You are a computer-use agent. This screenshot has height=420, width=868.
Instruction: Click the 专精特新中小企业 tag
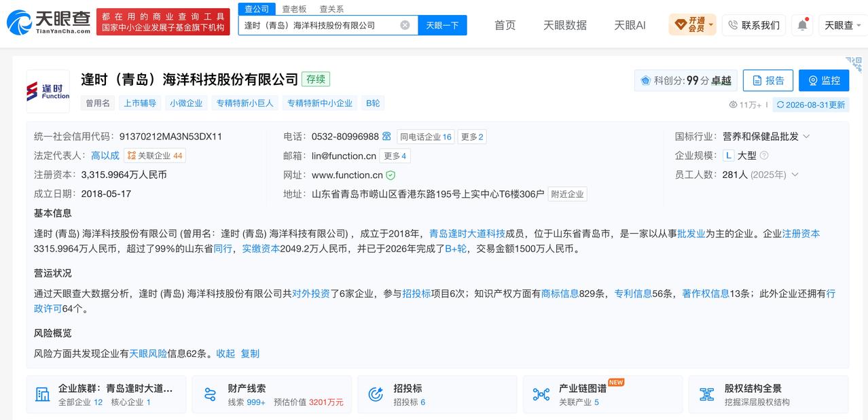pos(320,103)
